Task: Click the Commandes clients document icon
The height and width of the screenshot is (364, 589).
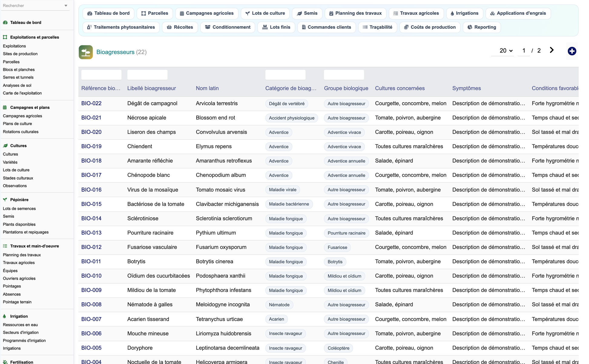Action: 304,27
